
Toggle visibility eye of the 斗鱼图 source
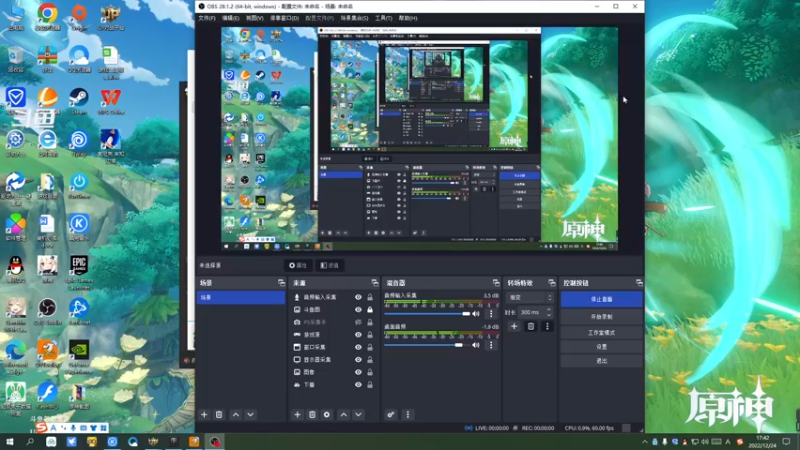(x=358, y=310)
